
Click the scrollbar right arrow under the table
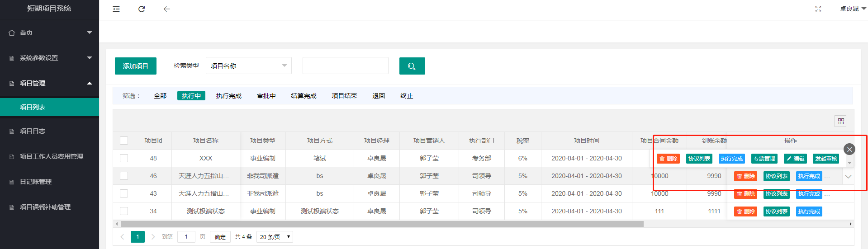click(x=850, y=224)
